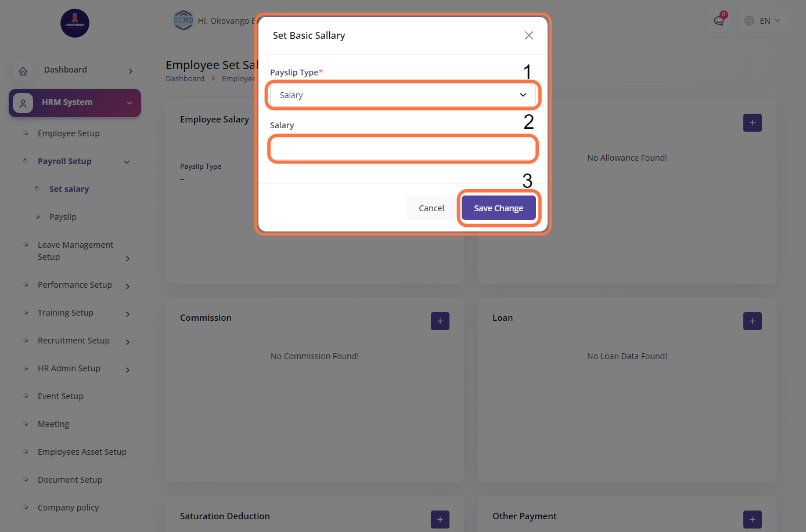Click the Okovango logo in sidebar
Screen dimensions: 806x532
(x=75, y=23)
